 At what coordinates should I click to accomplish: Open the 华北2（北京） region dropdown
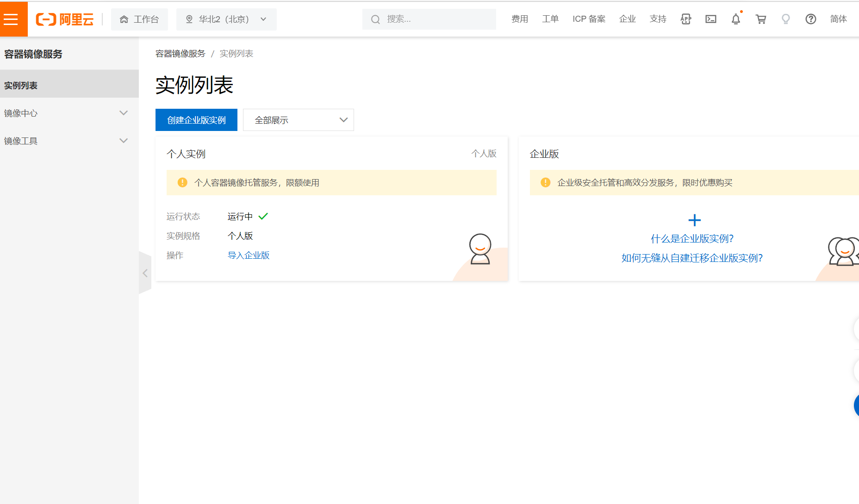tap(226, 19)
